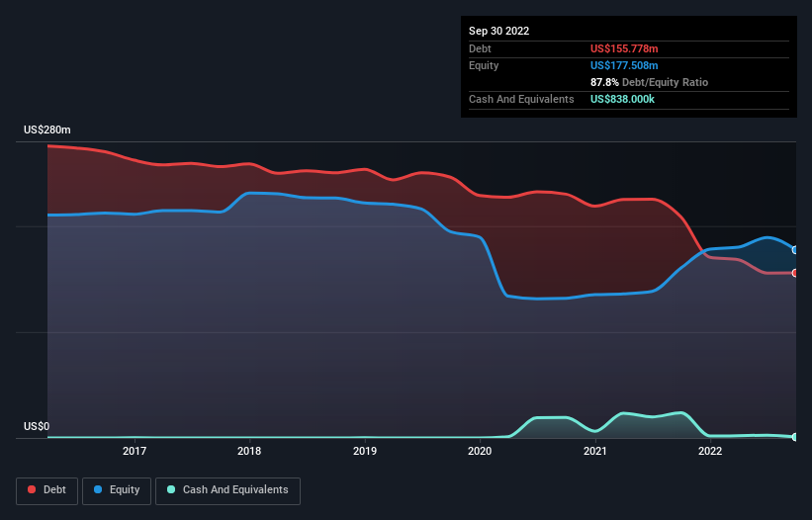Toggle the Equity series legend button
The width and height of the screenshot is (812, 520).
117,490
